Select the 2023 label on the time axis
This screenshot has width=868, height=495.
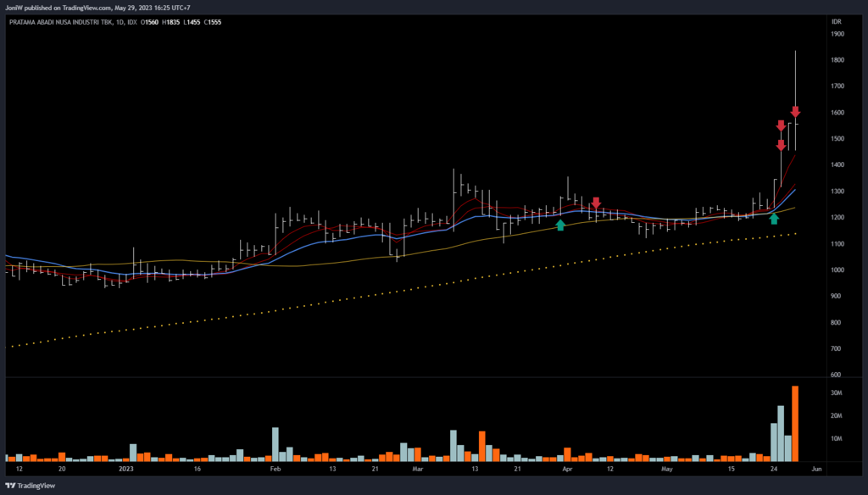coord(126,468)
